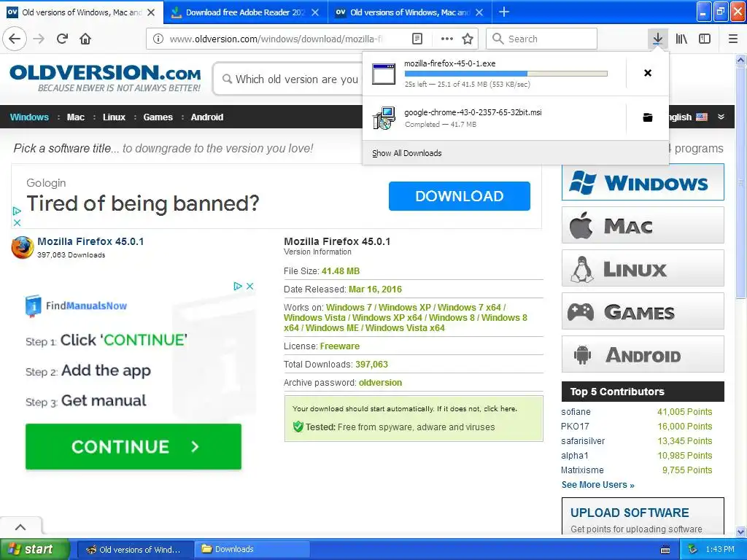The image size is (747, 560).
Task: Reload the current page
Action: [63, 39]
